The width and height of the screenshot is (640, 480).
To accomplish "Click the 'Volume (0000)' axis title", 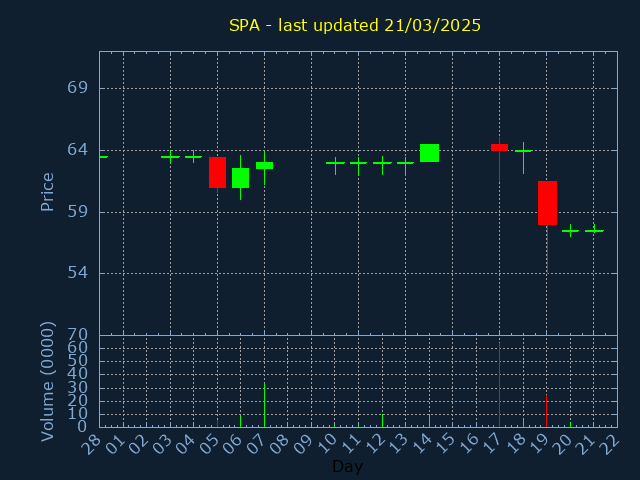I will [x=47, y=382].
